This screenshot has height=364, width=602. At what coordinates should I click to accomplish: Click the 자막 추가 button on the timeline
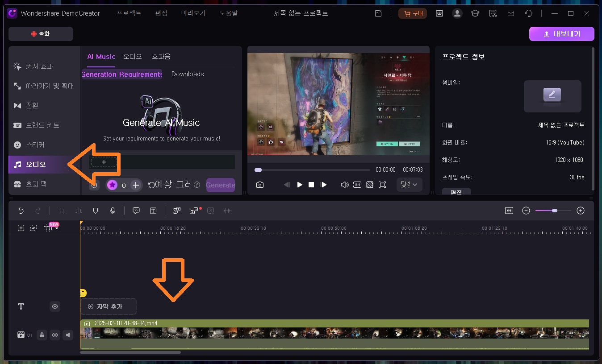tap(109, 306)
